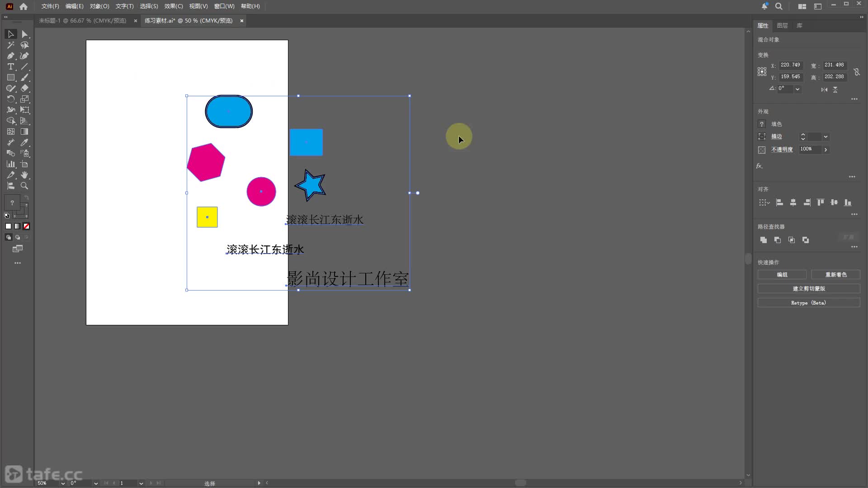The height and width of the screenshot is (488, 868).
Task: Apply Gradient mode swatch
Action: 17,226
